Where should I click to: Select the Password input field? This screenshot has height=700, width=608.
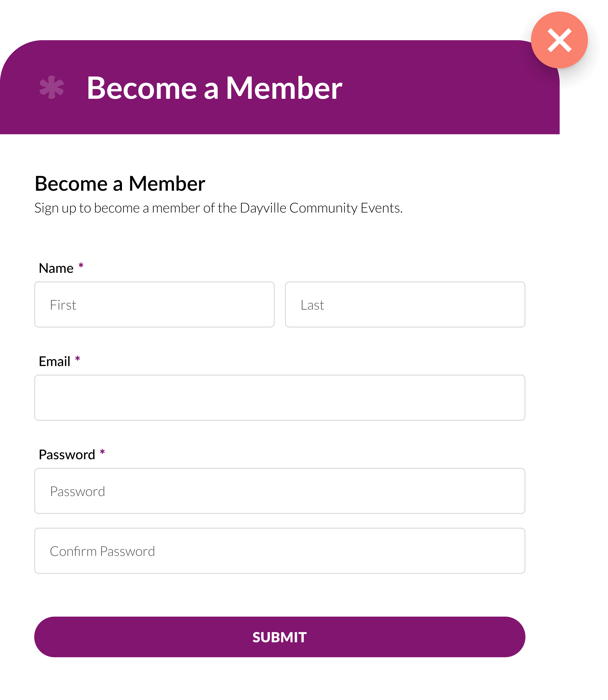click(280, 491)
